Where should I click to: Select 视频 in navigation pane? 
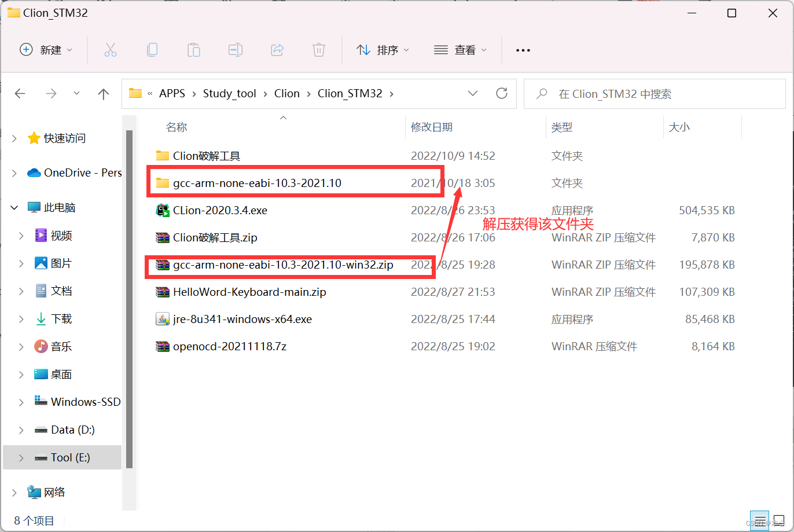coord(63,236)
